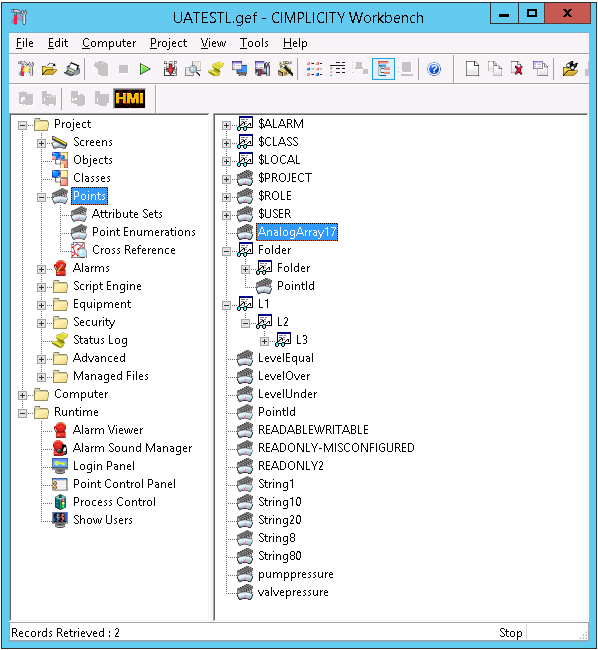
Task: Click the Classes icon in project tree
Action: [x=60, y=178]
